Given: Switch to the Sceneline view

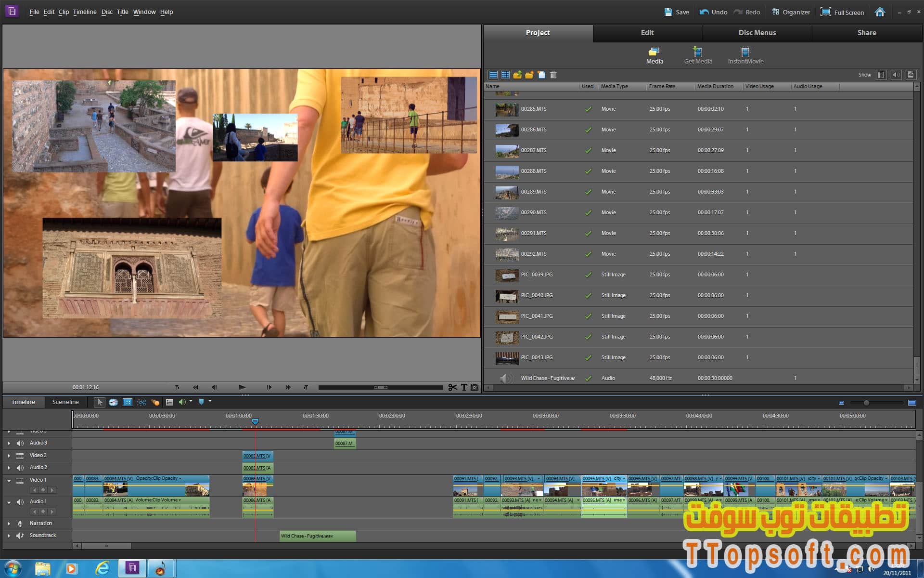Looking at the screenshot, I should coord(65,402).
